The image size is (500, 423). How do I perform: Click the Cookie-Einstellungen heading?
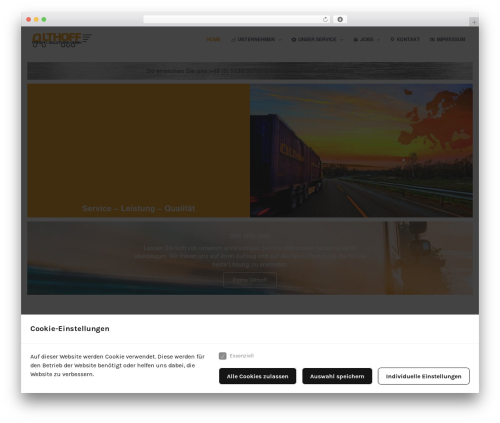coord(70,329)
